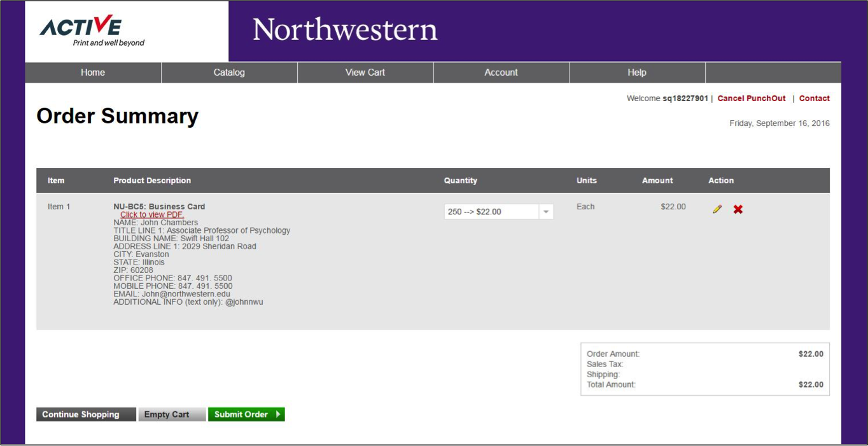Click the Amount column header
This screenshot has width=868, height=446.
pos(657,181)
